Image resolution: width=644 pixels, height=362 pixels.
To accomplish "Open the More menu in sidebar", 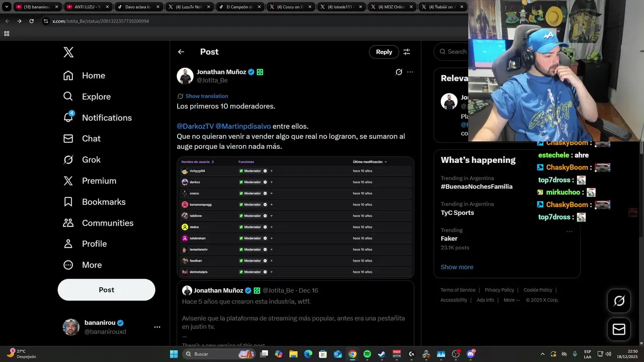I will coord(82,265).
